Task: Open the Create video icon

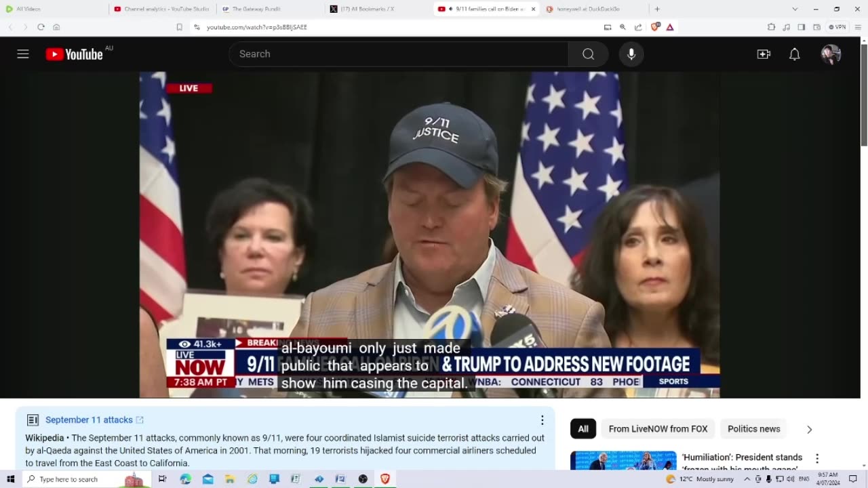Action: tap(764, 54)
